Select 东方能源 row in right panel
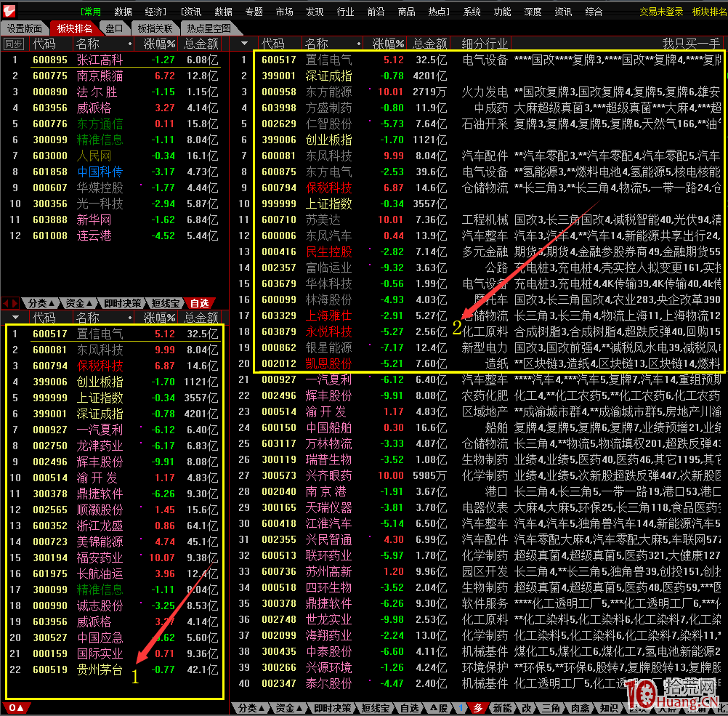Screen dimensions: 728x716 [x=478, y=92]
